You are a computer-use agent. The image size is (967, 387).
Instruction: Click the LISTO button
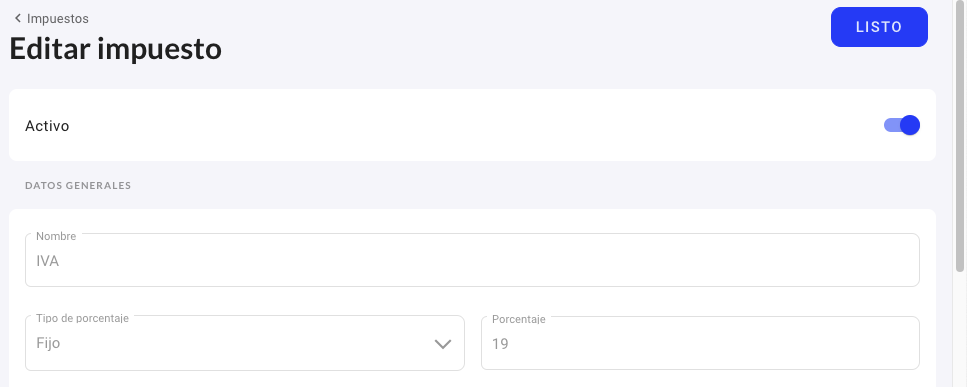(x=879, y=27)
